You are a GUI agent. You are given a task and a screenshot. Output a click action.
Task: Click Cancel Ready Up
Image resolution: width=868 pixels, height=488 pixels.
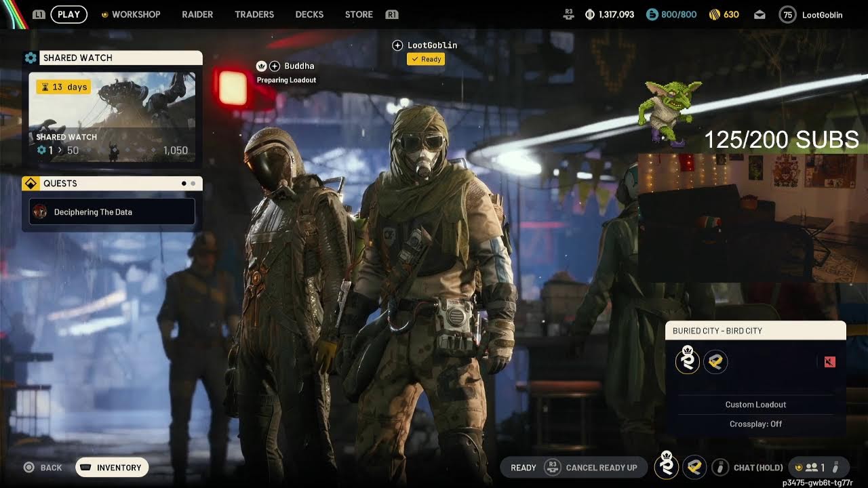(x=601, y=468)
